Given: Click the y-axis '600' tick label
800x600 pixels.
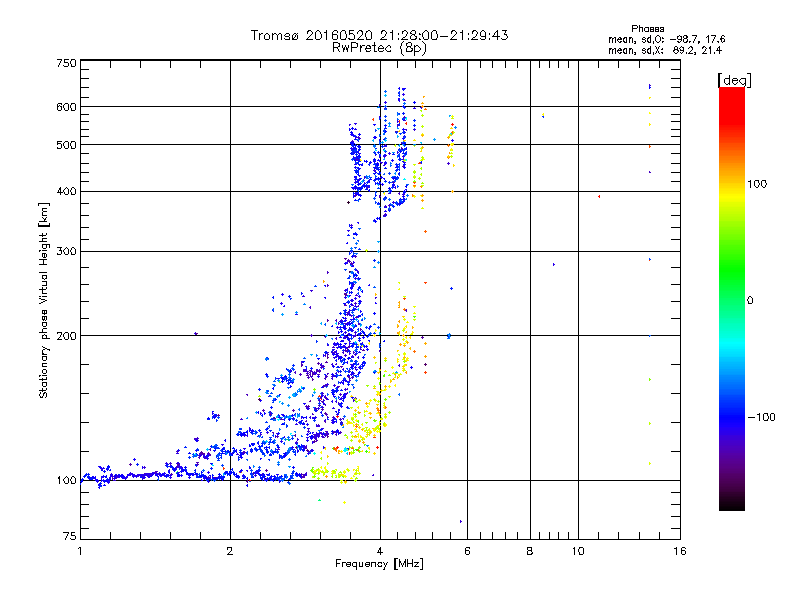Looking at the screenshot, I should pos(66,107).
